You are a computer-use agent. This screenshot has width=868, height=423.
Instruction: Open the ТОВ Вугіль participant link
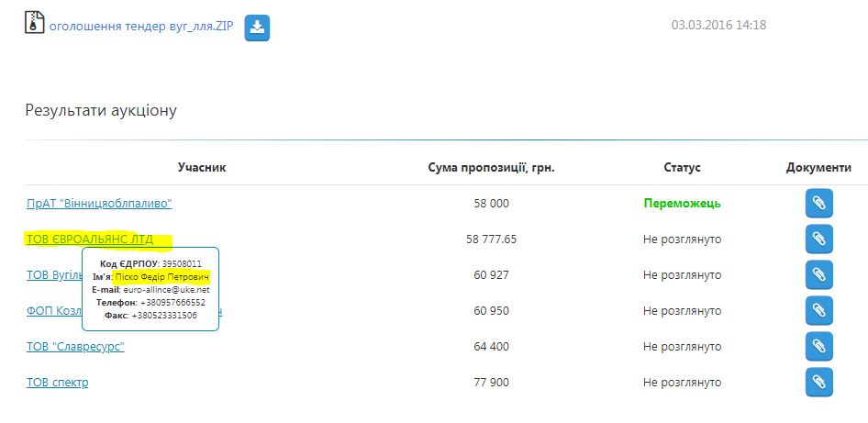point(53,275)
